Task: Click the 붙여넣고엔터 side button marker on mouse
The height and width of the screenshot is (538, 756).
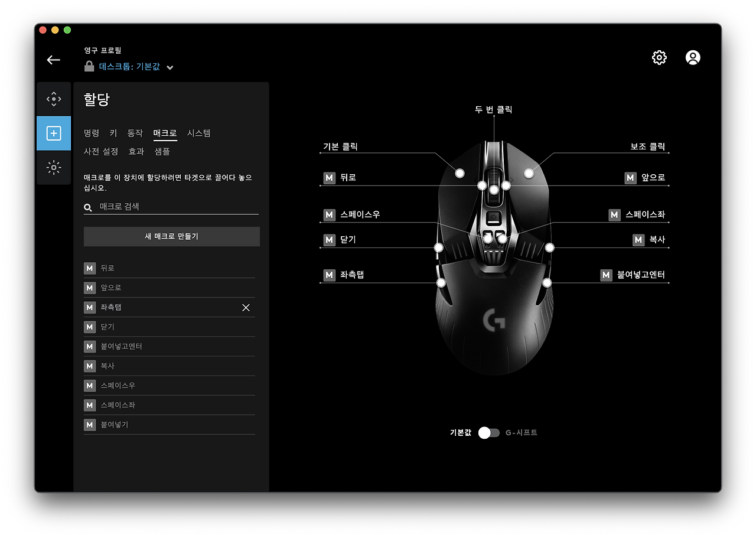Action: pyautogui.click(x=547, y=283)
